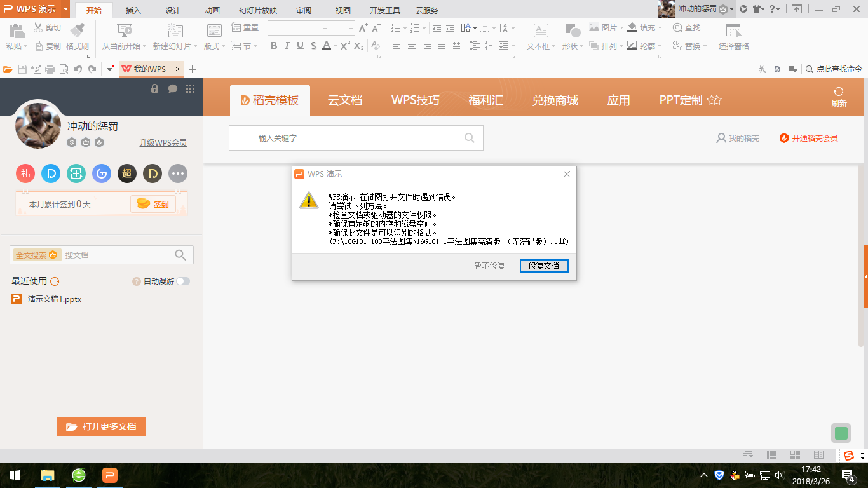Open the 插入 ribbon tab

click(x=133, y=11)
